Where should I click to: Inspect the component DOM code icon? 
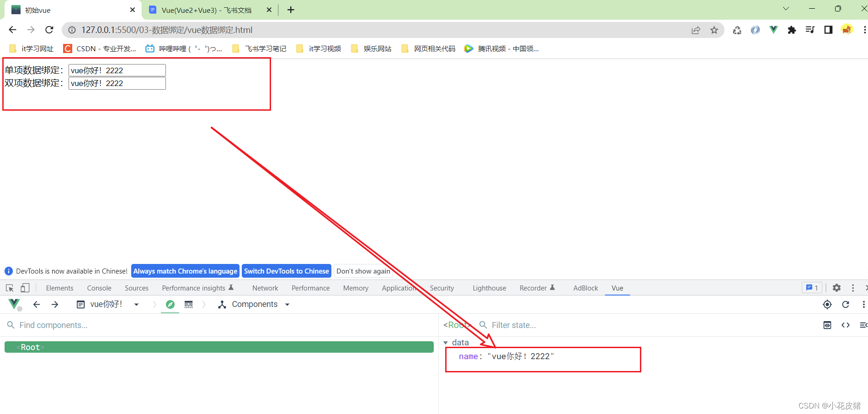(845, 325)
